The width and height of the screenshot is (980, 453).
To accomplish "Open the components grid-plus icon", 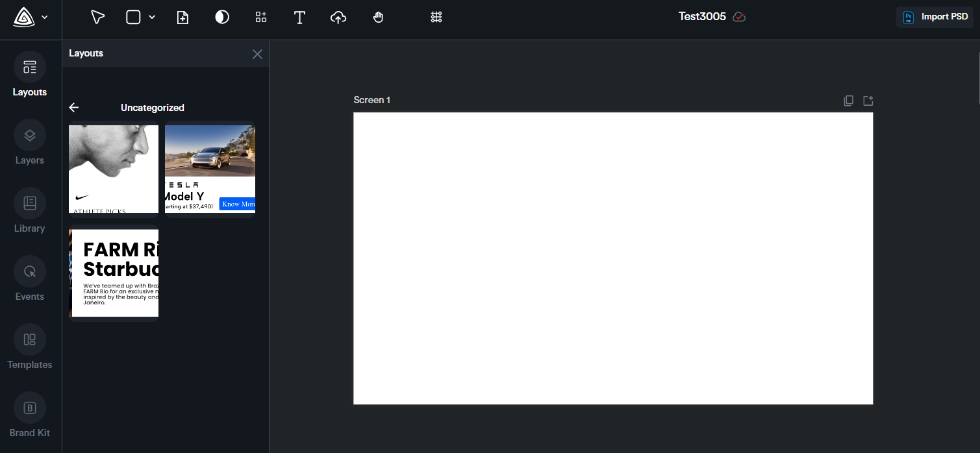I will tap(260, 18).
